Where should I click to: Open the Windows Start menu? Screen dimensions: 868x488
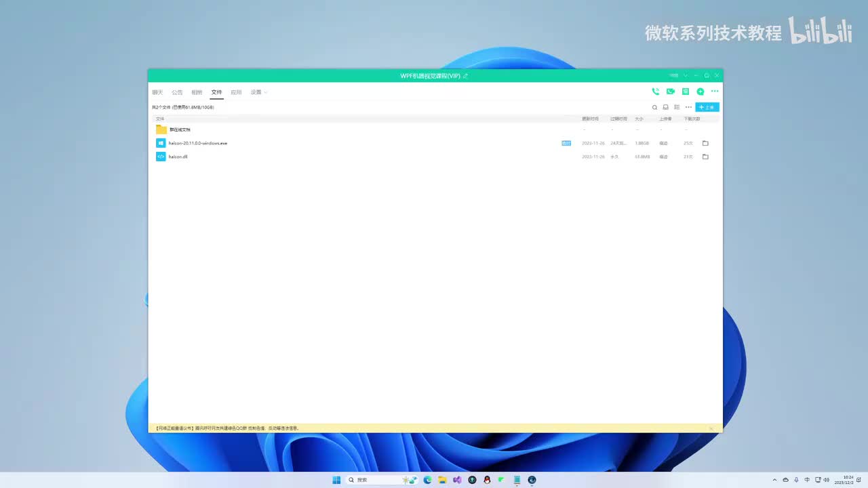(336, 480)
